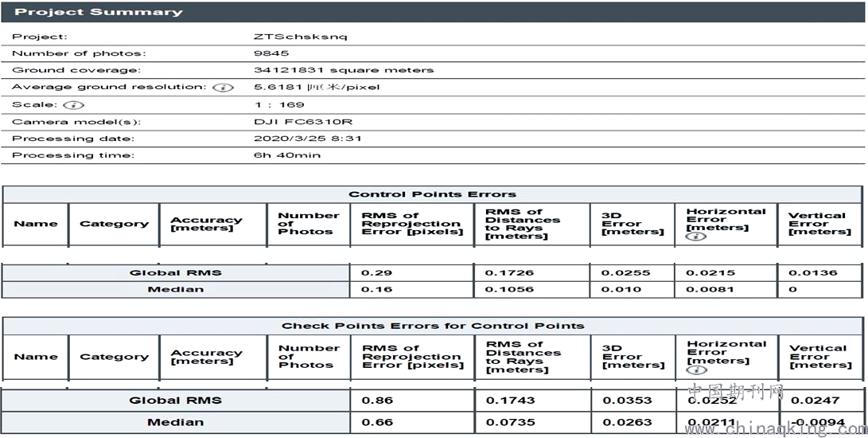
Task: Select the processing date 2020/3/25 8:31
Action: (x=307, y=139)
